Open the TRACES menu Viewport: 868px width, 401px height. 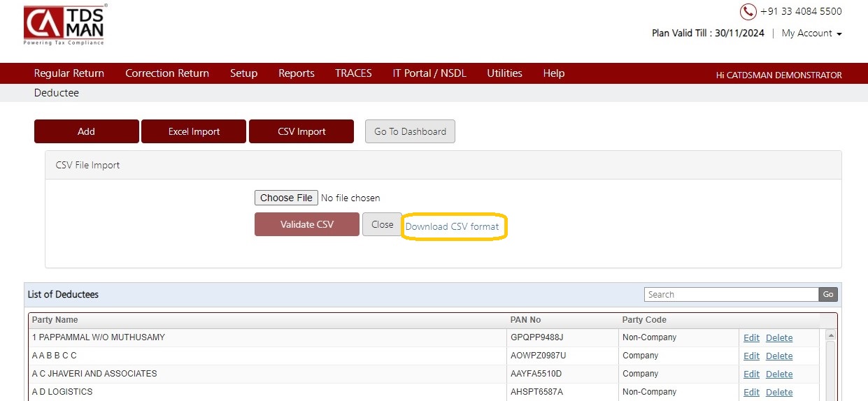click(353, 73)
